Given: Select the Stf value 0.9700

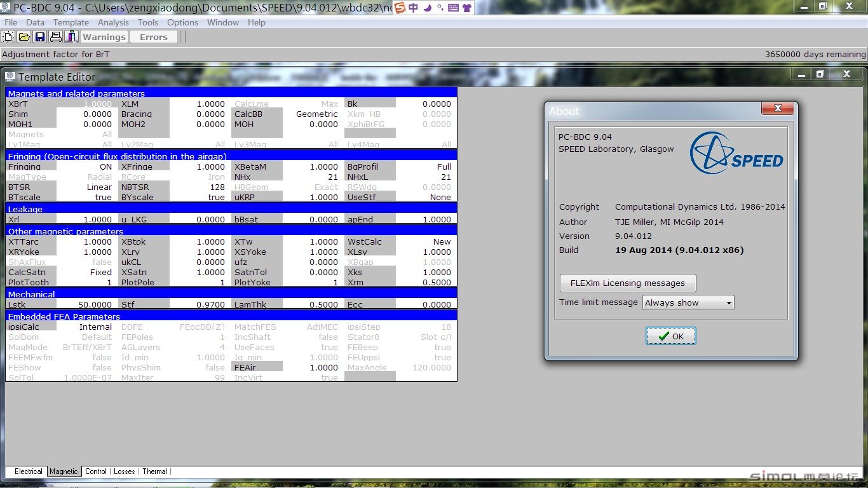Looking at the screenshot, I should [198, 304].
